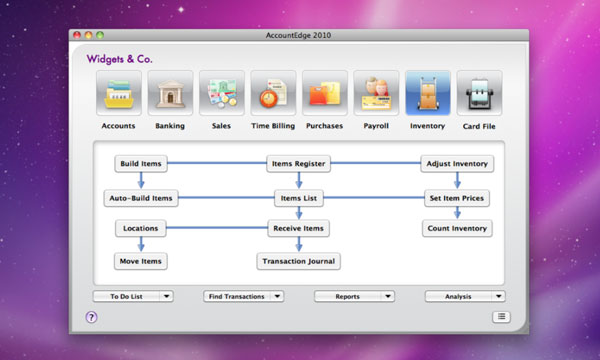Open Locations

click(x=140, y=228)
